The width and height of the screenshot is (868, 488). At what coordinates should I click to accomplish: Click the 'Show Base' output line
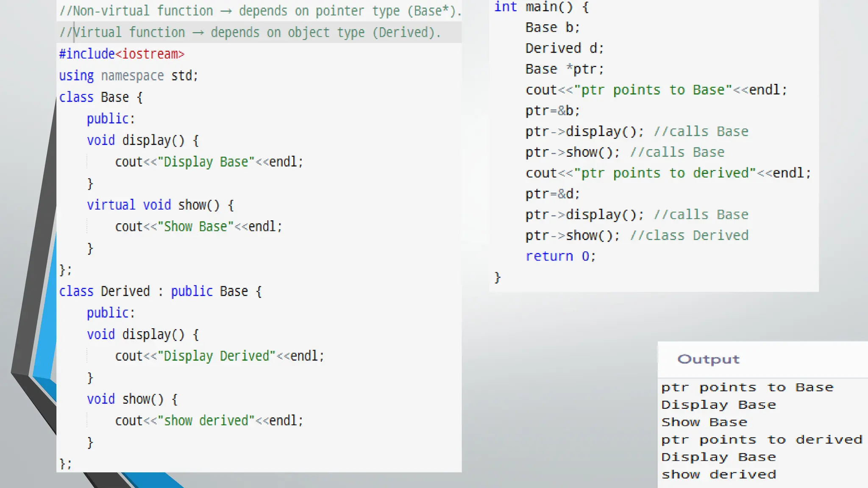[704, 422]
